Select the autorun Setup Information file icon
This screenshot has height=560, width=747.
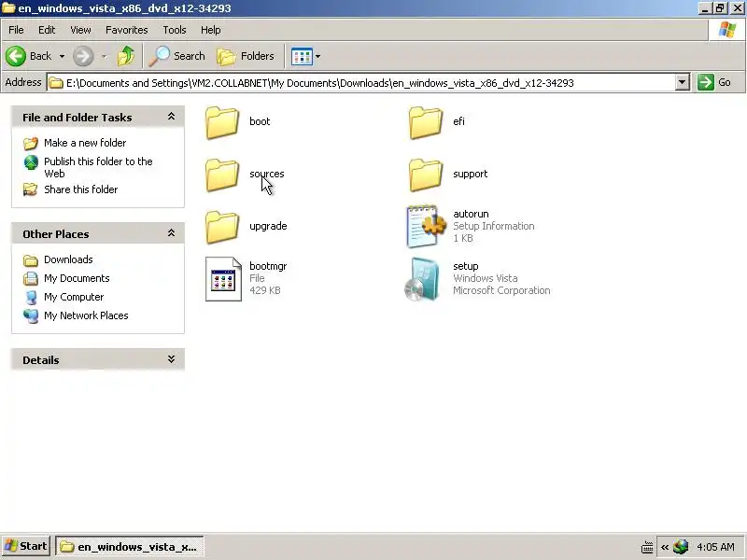tap(426, 226)
